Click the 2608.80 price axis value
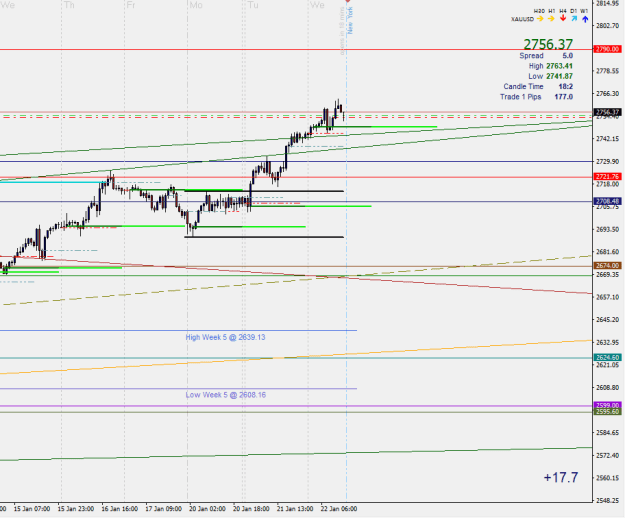This screenshot has height=518, width=625. coord(607,387)
